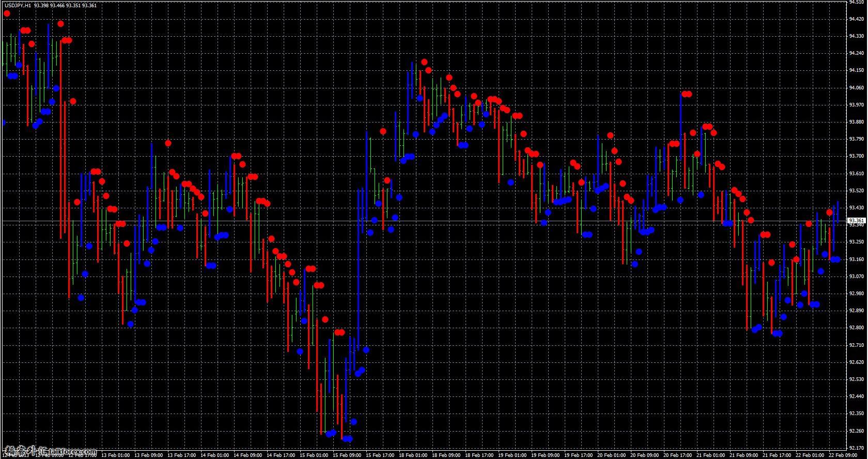Select the 21 Feb 09:00 time axis label
Image resolution: width=868 pixels, height=459 pixels.
743,455
